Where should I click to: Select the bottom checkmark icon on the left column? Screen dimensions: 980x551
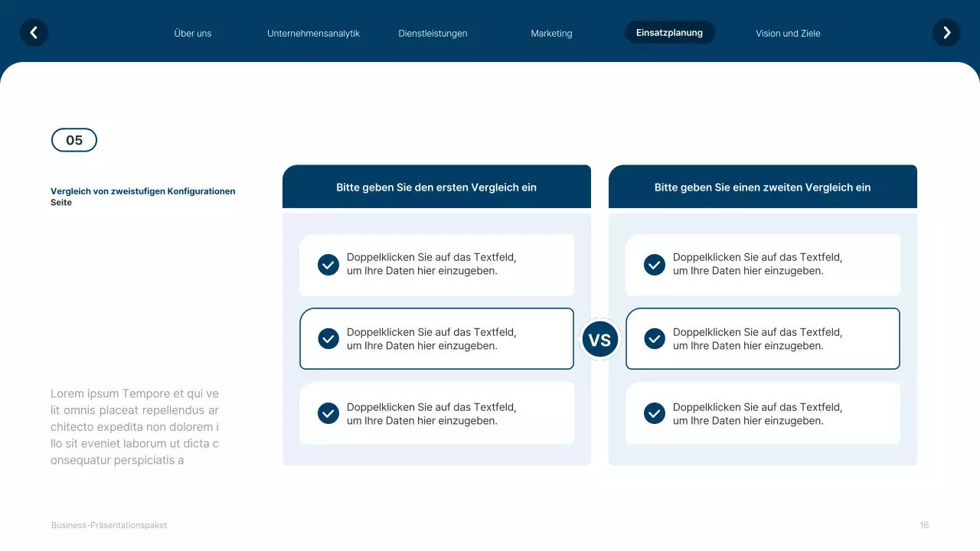pos(328,413)
